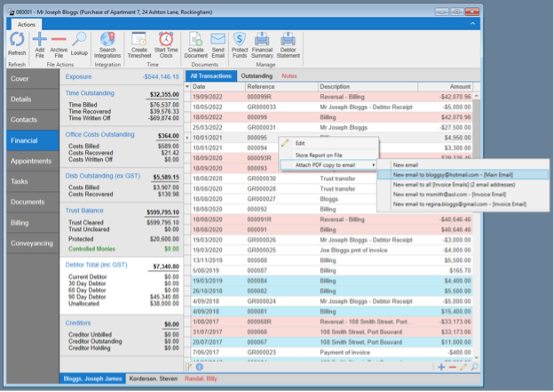
Task: Click the Add File plus icon
Action: (x=40, y=39)
